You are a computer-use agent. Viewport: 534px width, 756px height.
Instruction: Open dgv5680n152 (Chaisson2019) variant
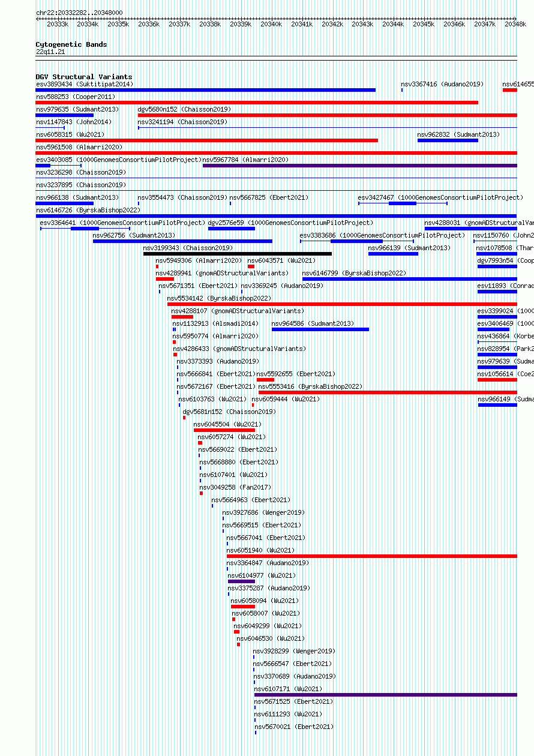pyautogui.click(x=184, y=110)
